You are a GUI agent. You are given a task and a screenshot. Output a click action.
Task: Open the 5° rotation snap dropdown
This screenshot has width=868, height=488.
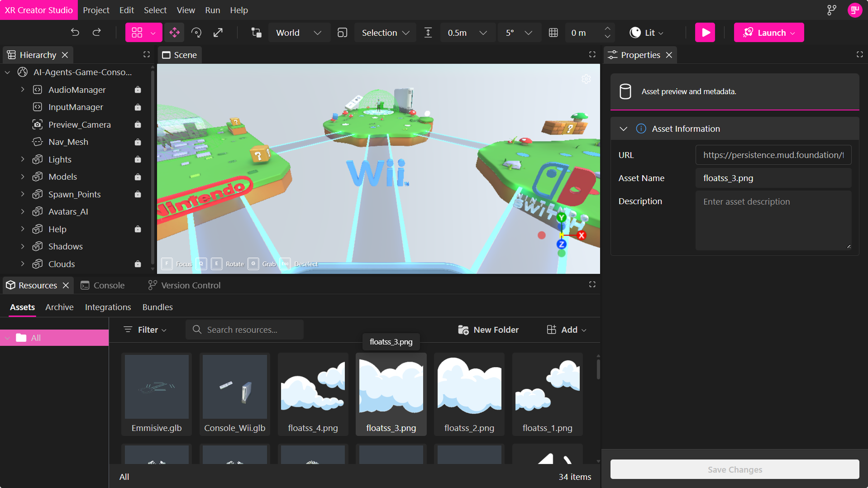coord(519,33)
